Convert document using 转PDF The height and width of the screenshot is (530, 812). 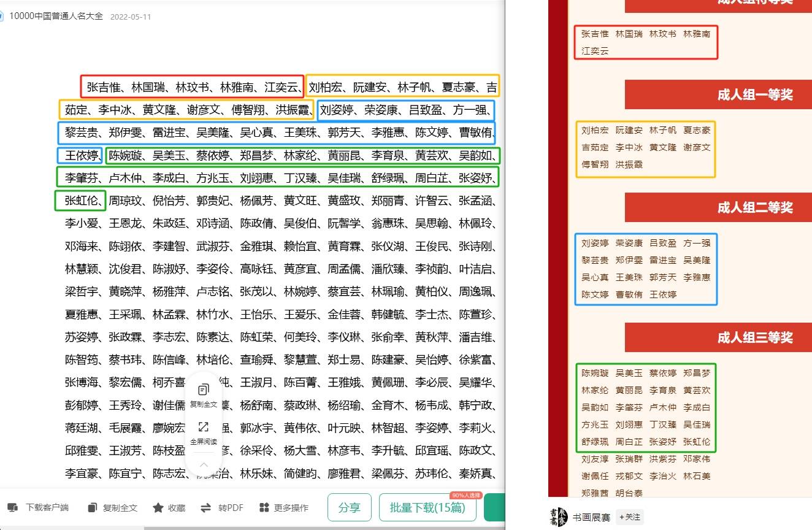pyautogui.click(x=222, y=507)
